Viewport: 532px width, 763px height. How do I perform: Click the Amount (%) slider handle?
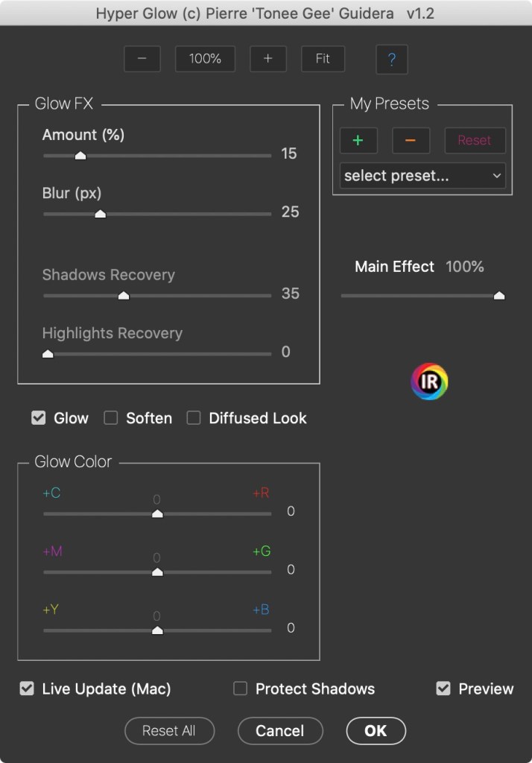pyautogui.click(x=80, y=156)
